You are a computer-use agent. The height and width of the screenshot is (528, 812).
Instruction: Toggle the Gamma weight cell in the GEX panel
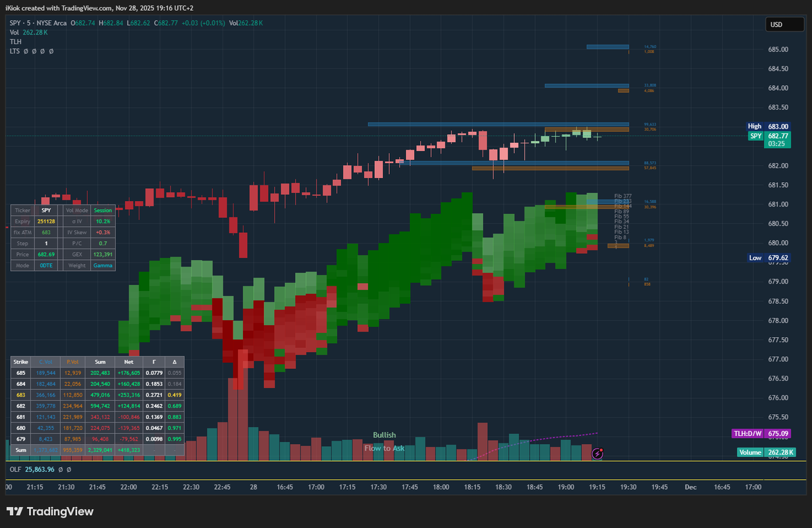point(103,265)
